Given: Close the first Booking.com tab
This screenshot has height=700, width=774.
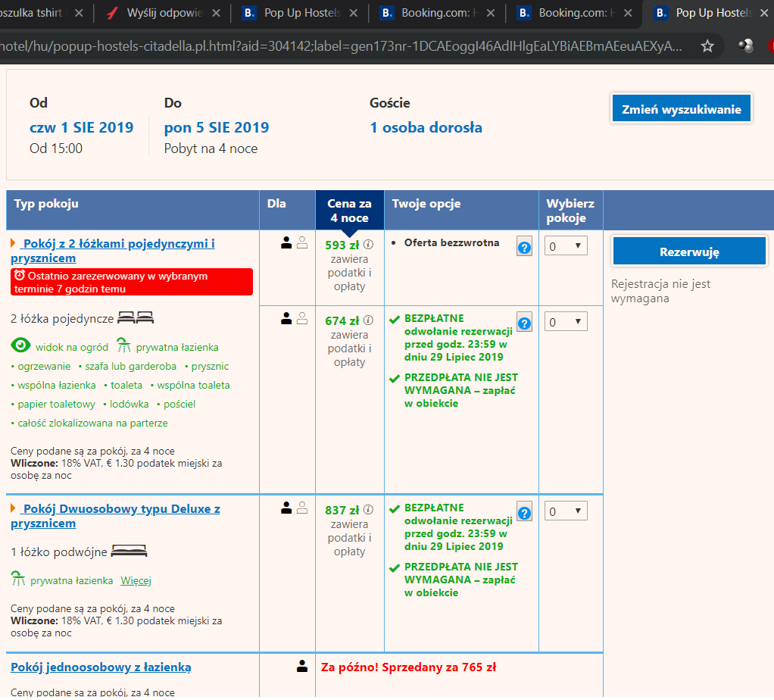Looking at the screenshot, I should (491, 14).
